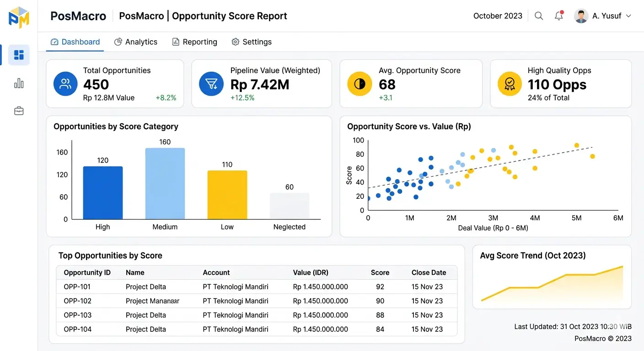Screen dimensions: 644x351
Task: Select the OPP-104 row ID
Action: click(78, 330)
